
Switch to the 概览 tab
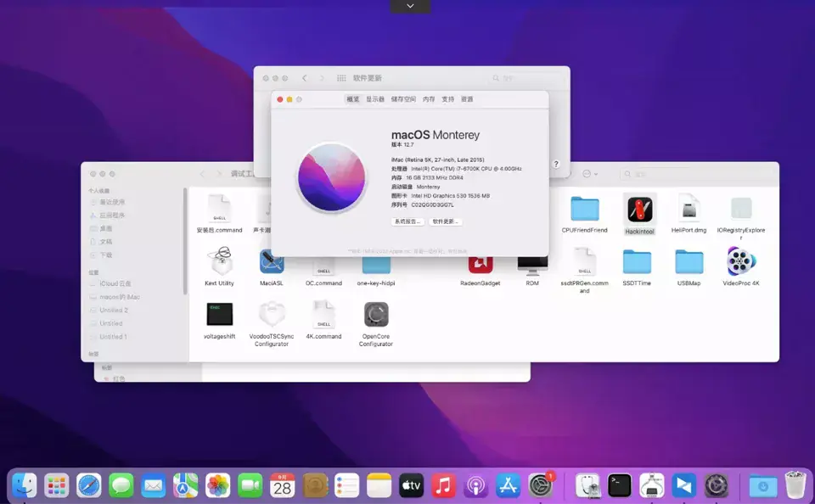[353, 99]
